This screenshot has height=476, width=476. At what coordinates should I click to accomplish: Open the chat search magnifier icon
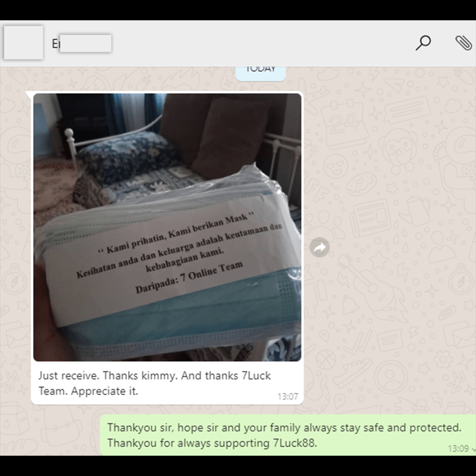(x=423, y=43)
